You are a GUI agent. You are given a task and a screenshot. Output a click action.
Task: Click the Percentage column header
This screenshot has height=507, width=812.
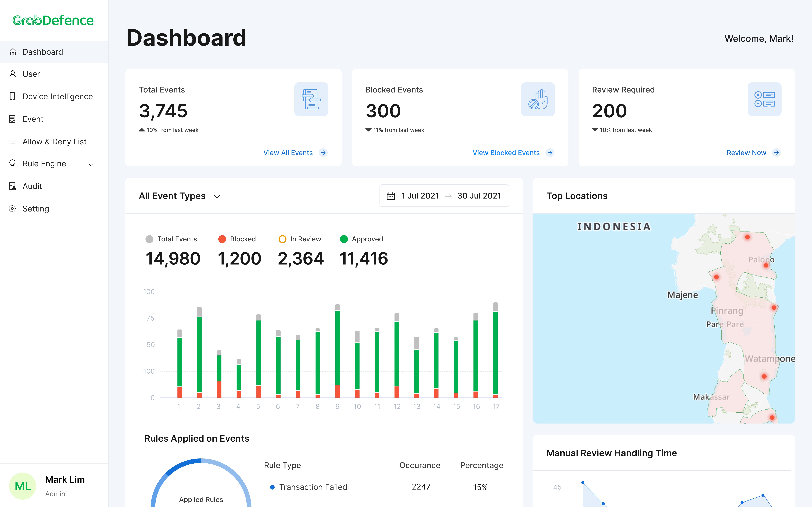[x=481, y=465]
